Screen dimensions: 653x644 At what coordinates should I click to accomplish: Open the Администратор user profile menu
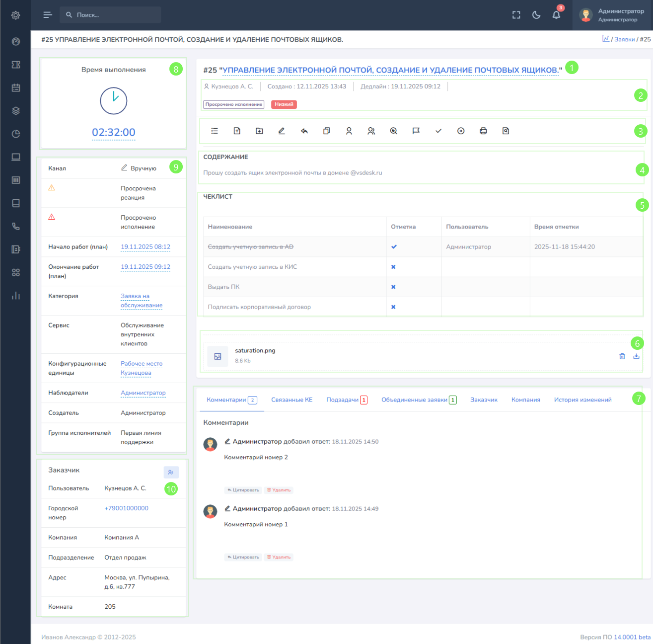coord(612,15)
